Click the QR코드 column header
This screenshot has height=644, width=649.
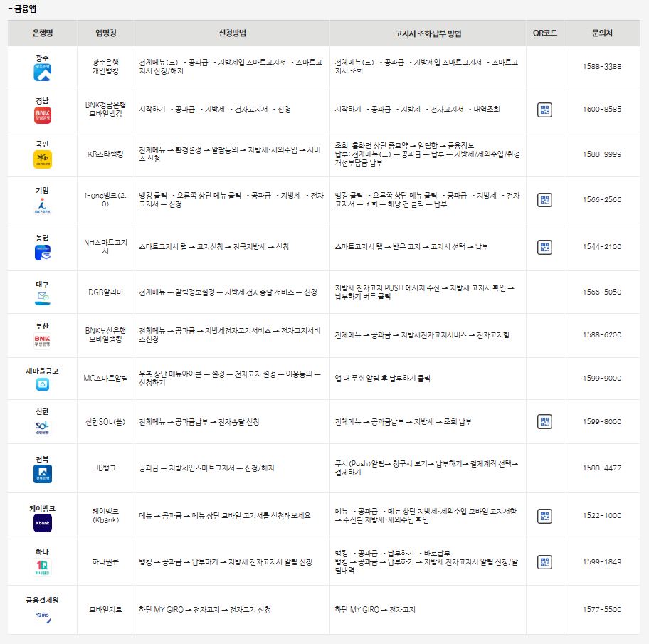(544, 33)
